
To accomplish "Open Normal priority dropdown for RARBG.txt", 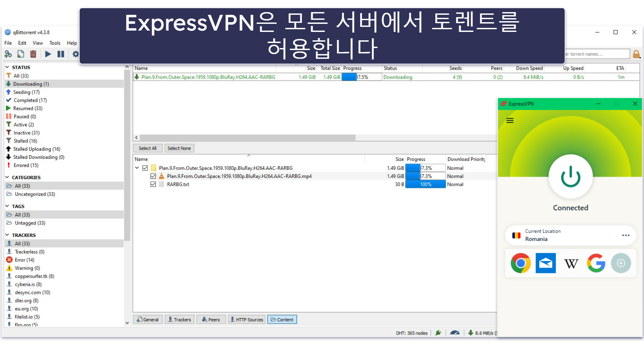I will click(x=455, y=184).
